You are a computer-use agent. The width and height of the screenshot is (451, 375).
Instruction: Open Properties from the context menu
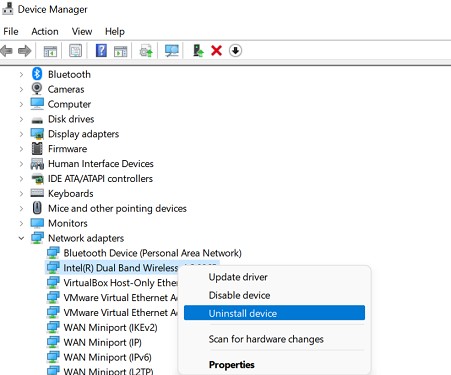(x=274, y=365)
